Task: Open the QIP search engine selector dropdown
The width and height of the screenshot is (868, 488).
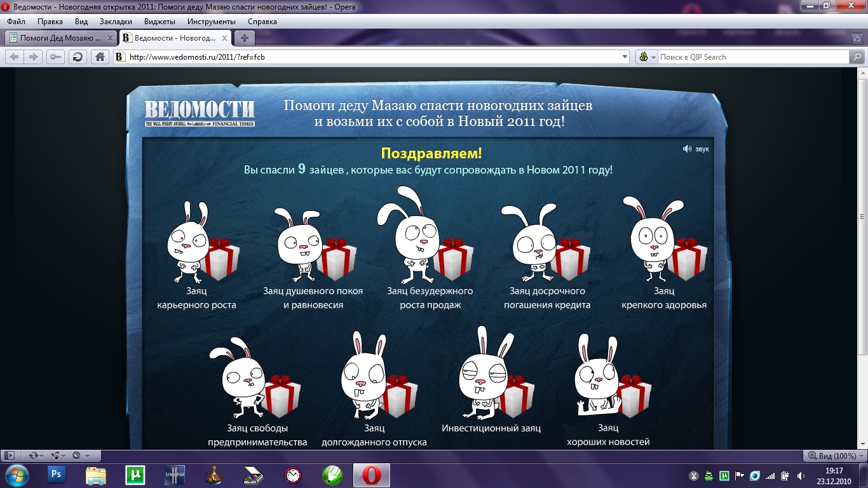Action: (x=647, y=57)
